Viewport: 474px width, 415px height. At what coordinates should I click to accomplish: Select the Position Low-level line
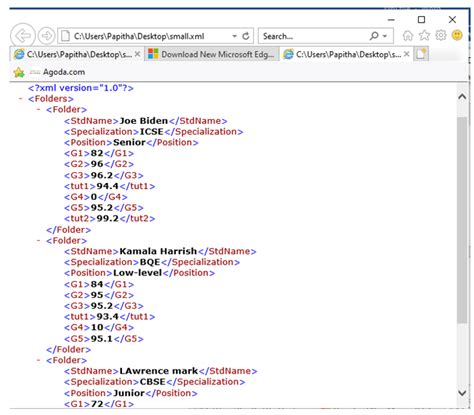pos(139,273)
